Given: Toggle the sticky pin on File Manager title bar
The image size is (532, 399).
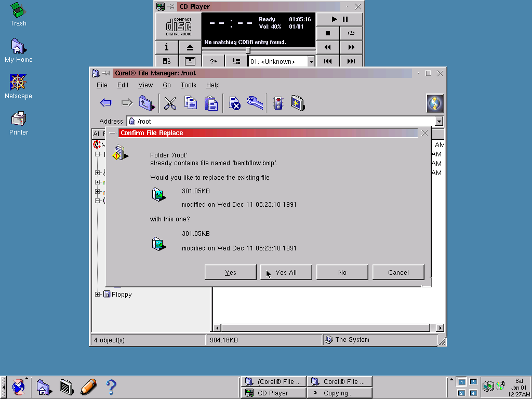Looking at the screenshot, I should coord(106,73).
